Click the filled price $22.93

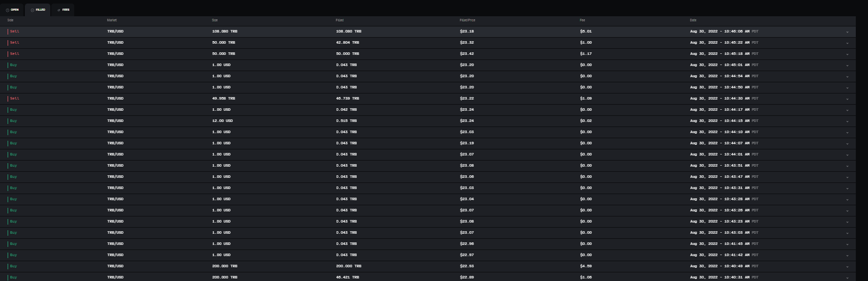467,266
